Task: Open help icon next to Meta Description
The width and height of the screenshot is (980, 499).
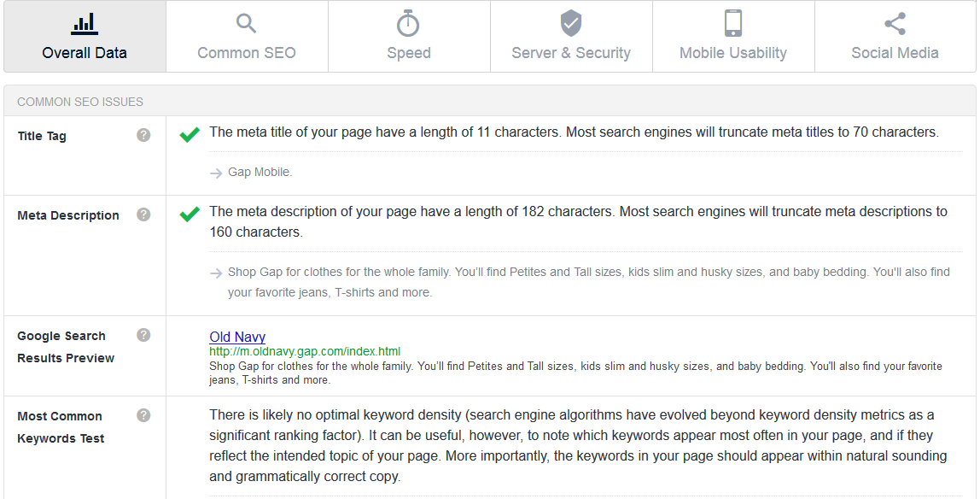Action: coord(143,214)
